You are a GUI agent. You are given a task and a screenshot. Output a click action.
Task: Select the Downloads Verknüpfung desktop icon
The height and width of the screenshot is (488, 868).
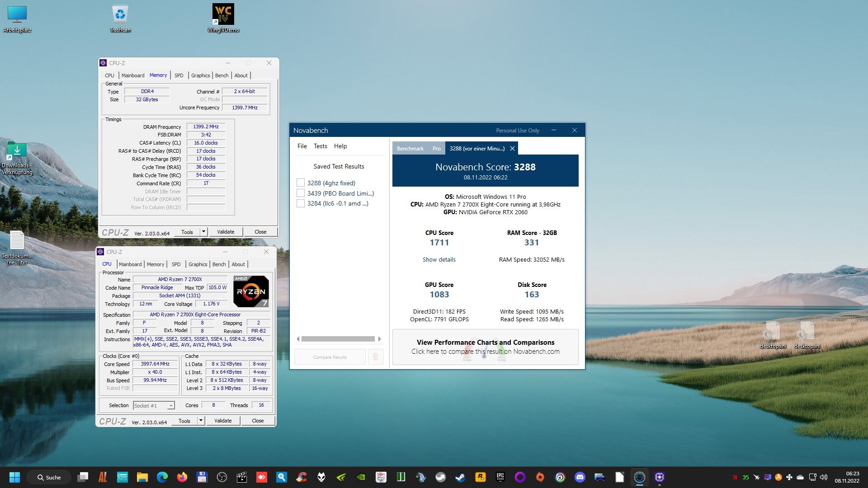coord(17,158)
